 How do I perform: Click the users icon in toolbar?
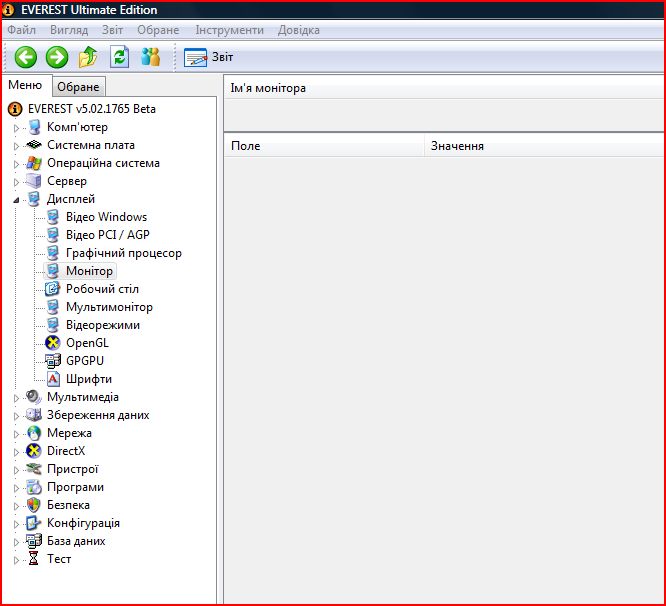151,57
